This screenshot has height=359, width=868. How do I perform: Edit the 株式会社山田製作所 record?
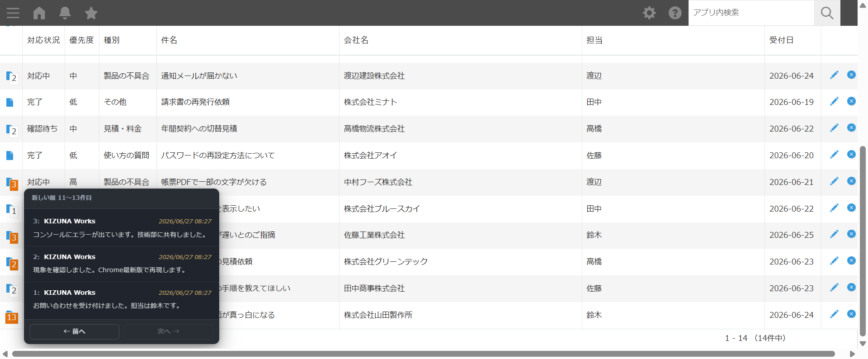pyautogui.click(x=834, y=314)
